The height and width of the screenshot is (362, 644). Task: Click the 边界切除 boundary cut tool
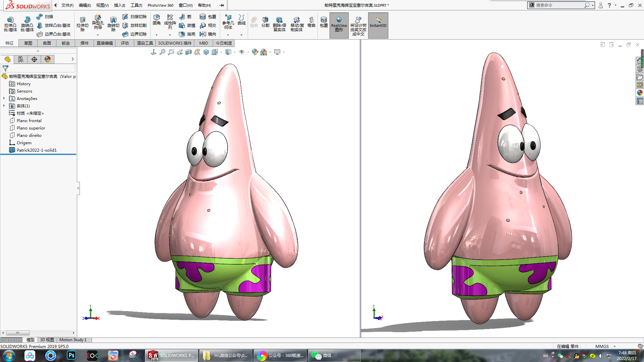coord(135,34)
